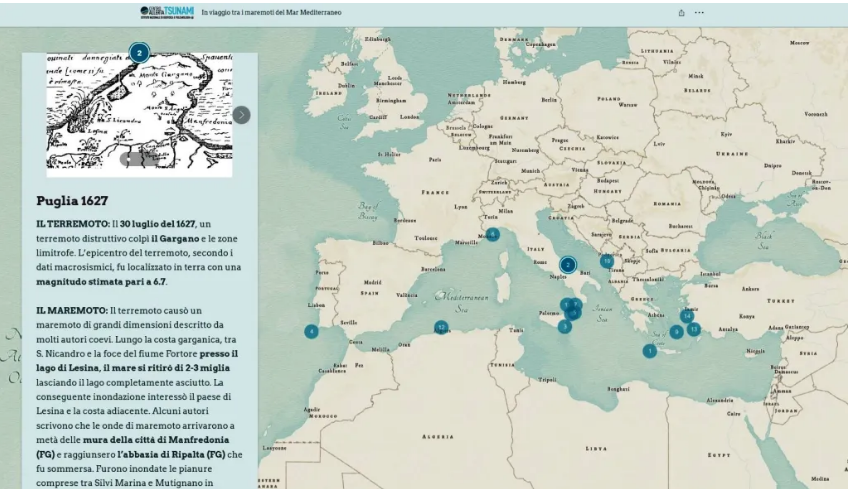Click the "IL MAREMOTO" paragraph heading

(72, 311)
